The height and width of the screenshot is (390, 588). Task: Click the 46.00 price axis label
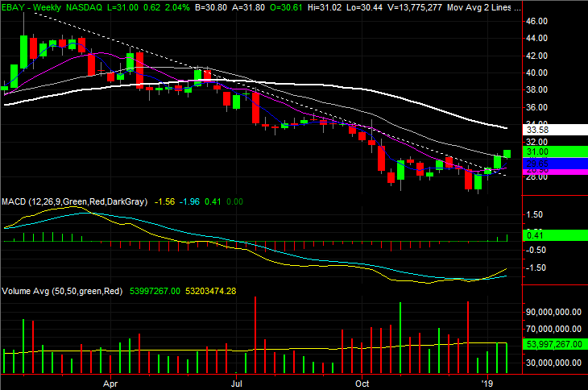[x=536, y=22]
